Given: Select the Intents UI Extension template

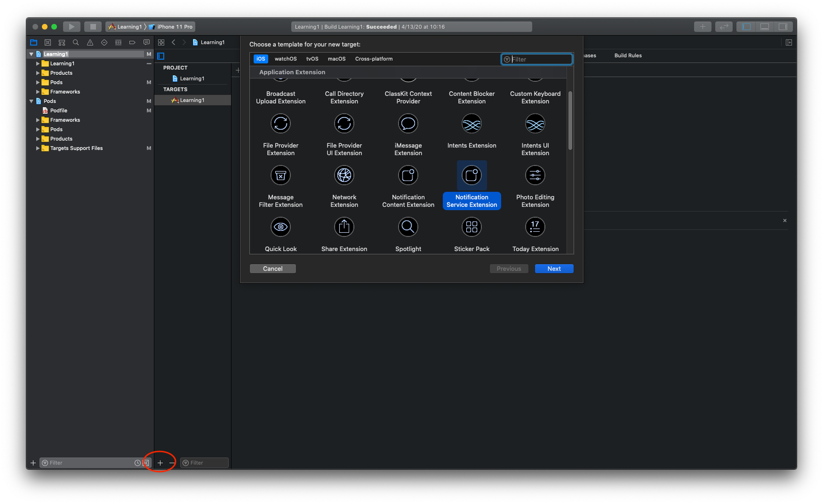Looking at the screenshot, I should click(x=535, y=135).
